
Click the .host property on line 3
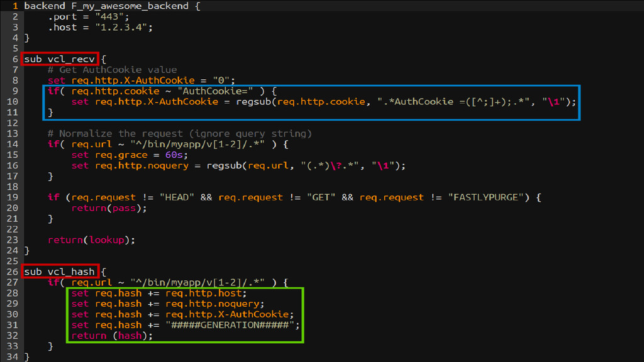[x=62, y=28]
